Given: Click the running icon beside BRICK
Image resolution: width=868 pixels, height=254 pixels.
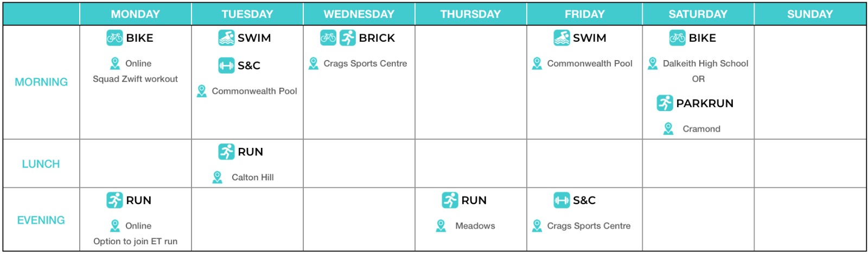Looking at the screenshot, I should (x=348, y=38).
